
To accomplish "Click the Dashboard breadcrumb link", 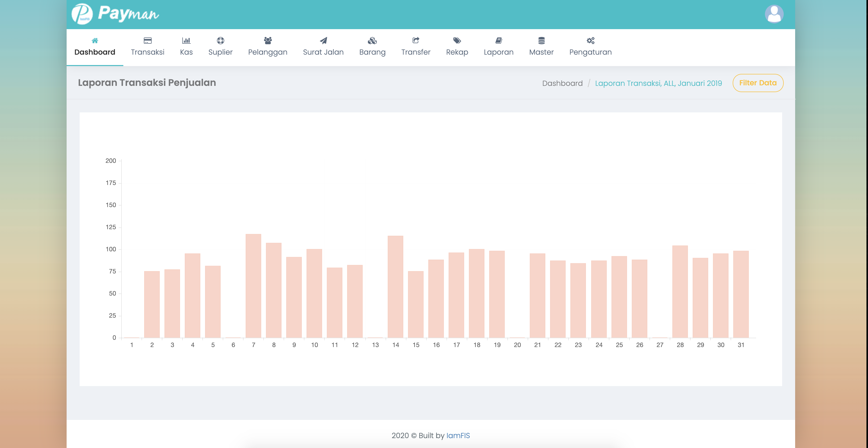I will click(x=562, y=83).
